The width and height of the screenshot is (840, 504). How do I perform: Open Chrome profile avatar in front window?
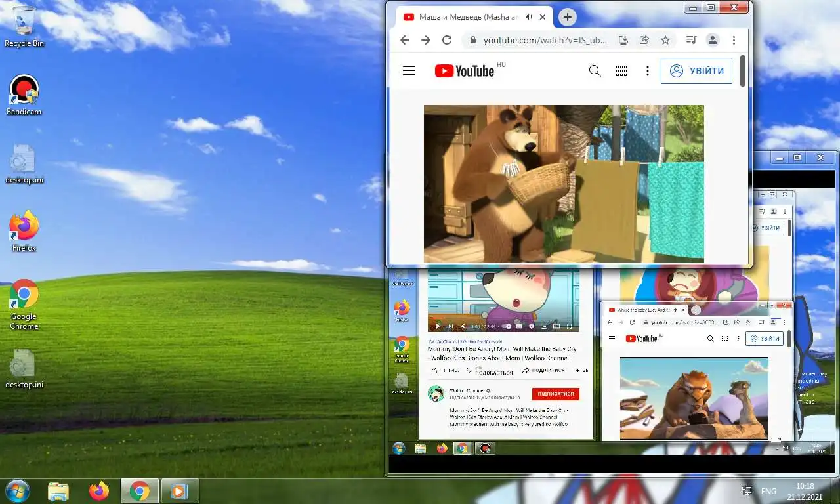tap(713, 40)
